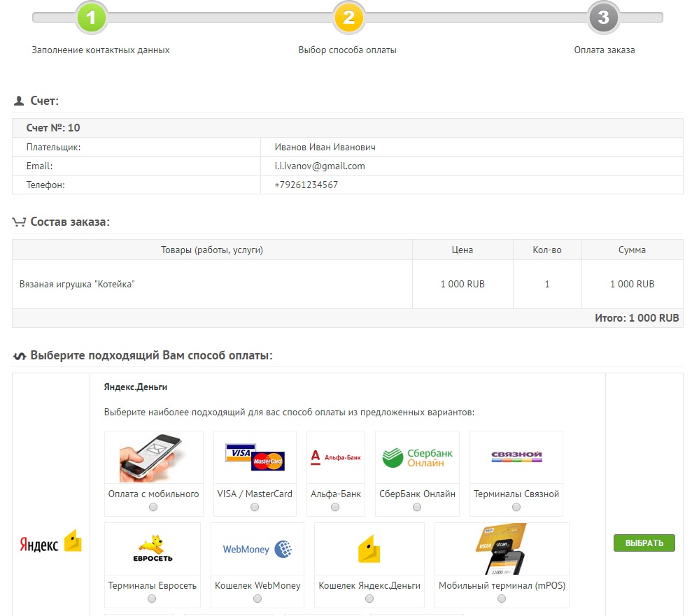Pick the Терминалы Евросеть radio button
The image size is (692, 616).
(x=152, y=599)
